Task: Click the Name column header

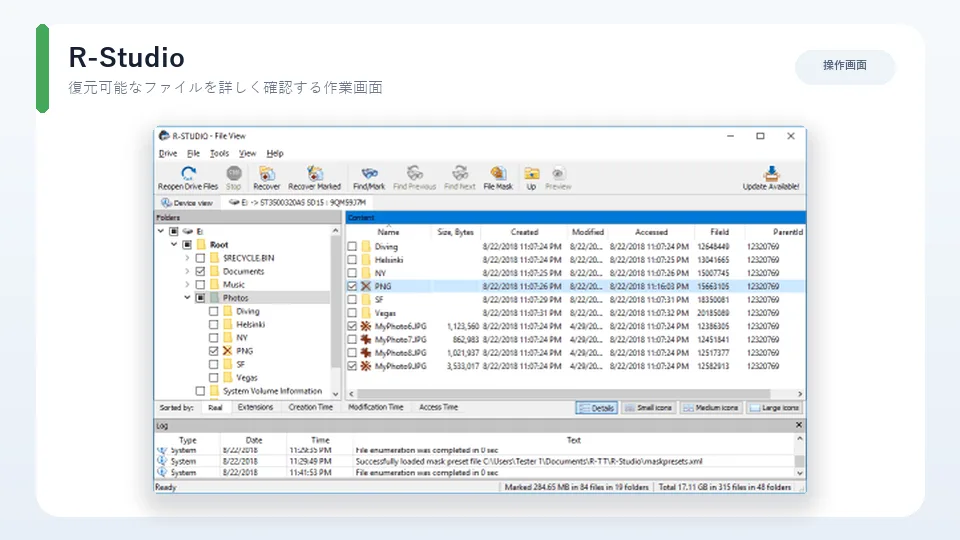Action: coord(388,232)
